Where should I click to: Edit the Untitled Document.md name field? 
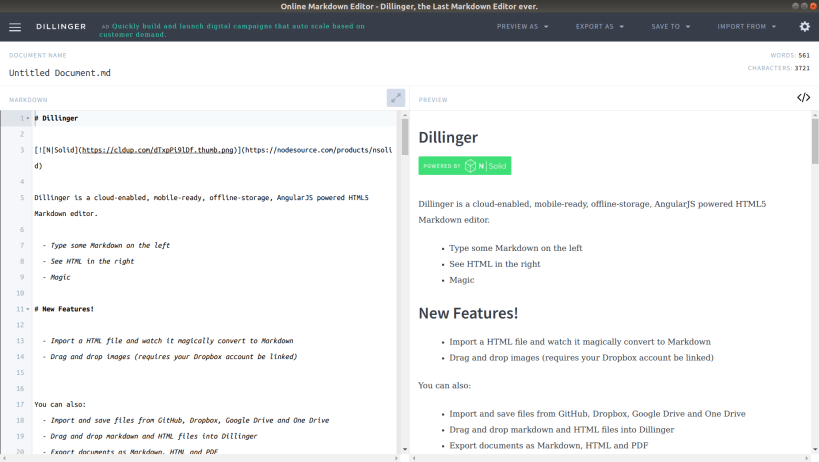[x=60, y=73]
